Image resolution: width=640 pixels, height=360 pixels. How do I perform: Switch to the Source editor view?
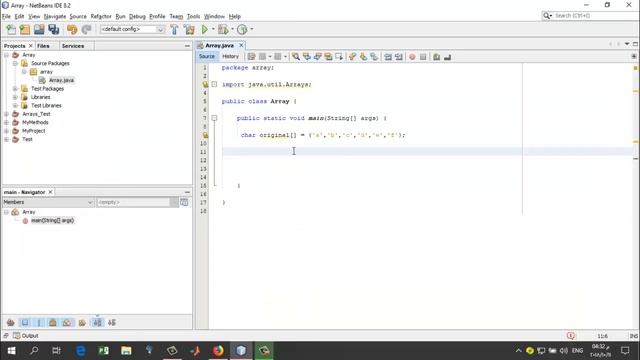(207, 56)
